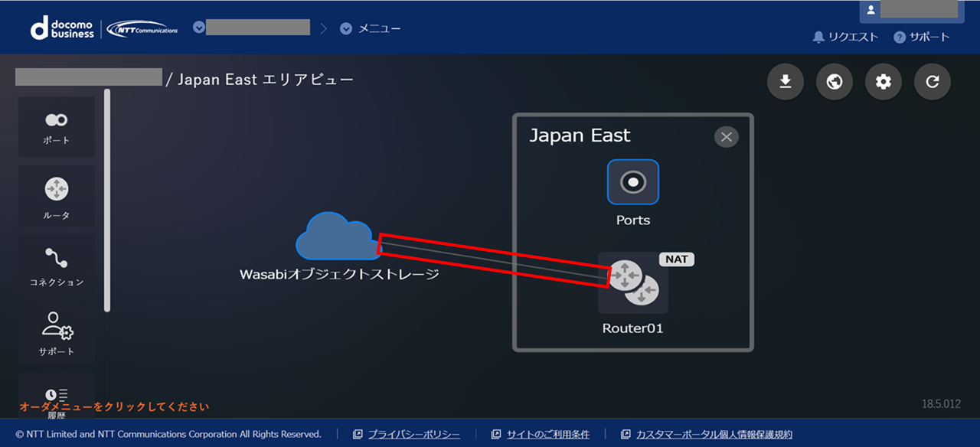Screen dimensions: 980x447
Task: Open the サポート help menu in header
Action: tap(922, 37)
